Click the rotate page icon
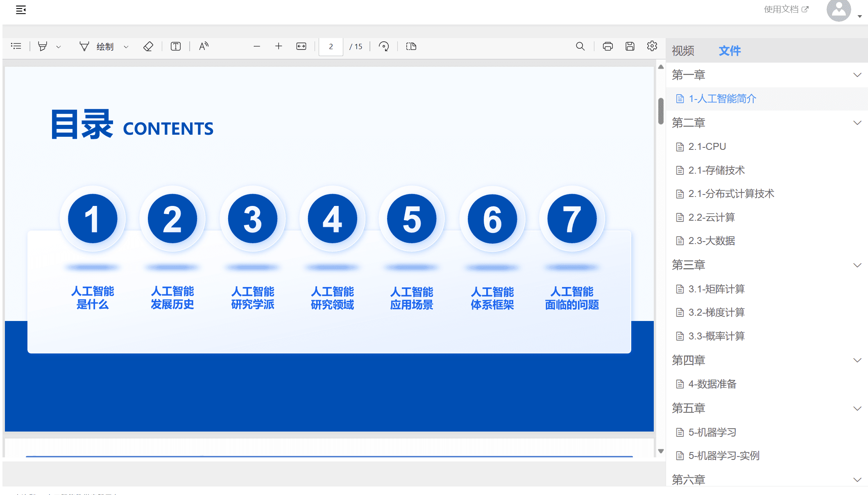The image size is (868, 495). tap(384, 46)
